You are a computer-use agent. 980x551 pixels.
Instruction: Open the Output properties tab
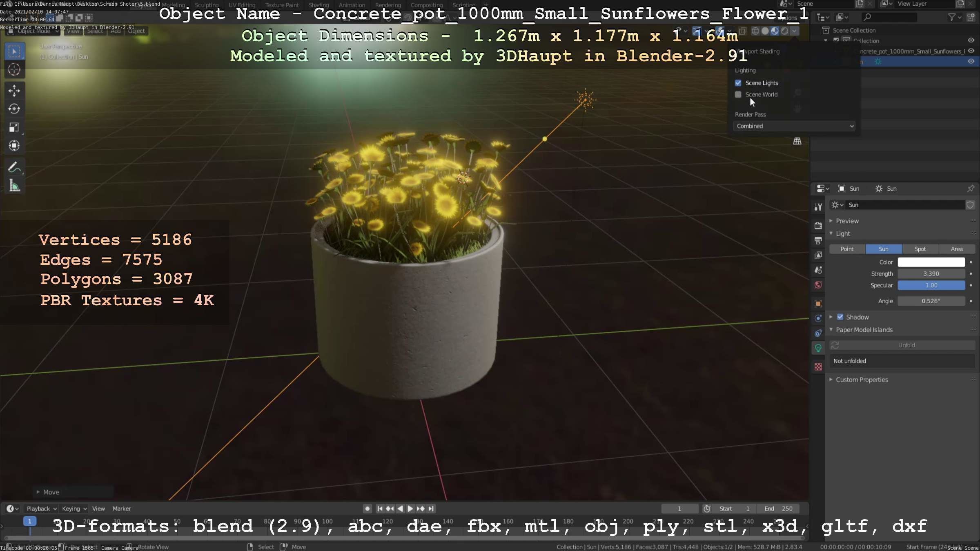818,240
